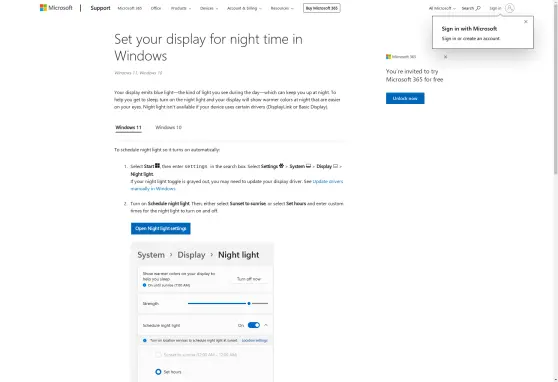Click the System icon in step one
This screenshot has height=382, width=558.
(x=309, y=166)
